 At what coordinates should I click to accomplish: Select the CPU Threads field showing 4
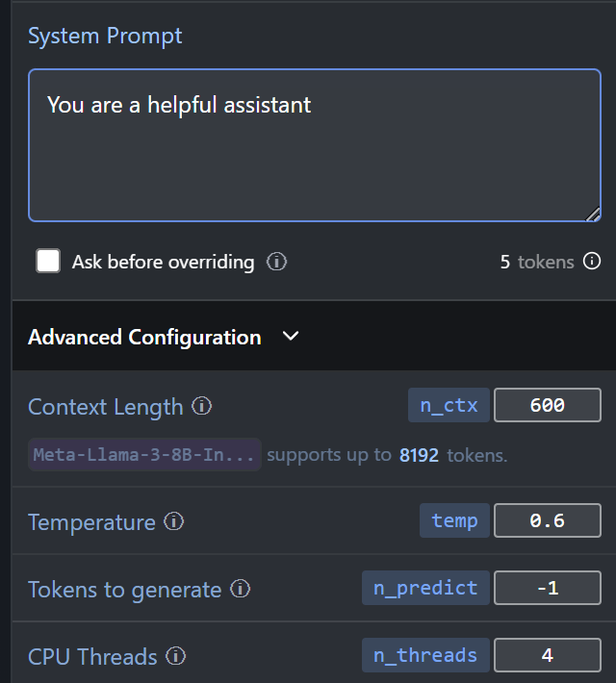tap(548, 655)
